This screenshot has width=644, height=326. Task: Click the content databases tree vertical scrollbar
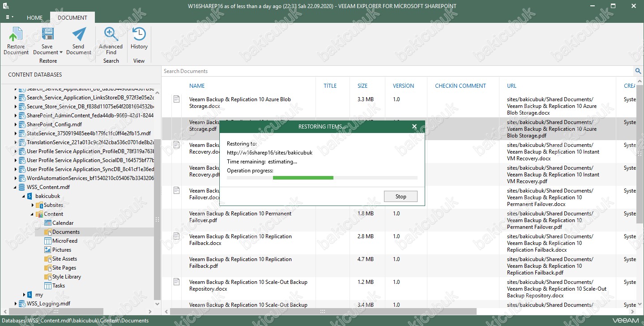[x=157, y=219]
